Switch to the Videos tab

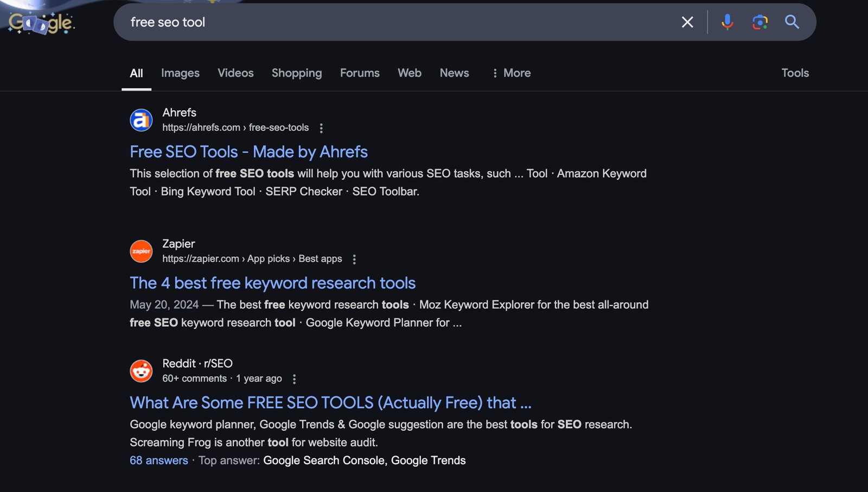pos(235,73)
